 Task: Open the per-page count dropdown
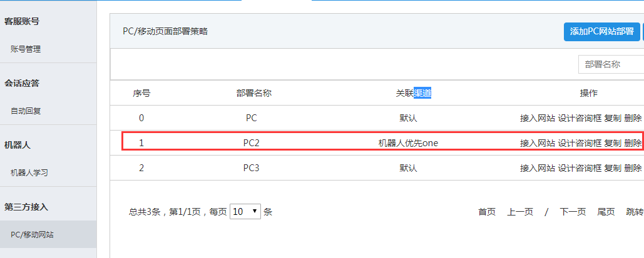(245, 212)
